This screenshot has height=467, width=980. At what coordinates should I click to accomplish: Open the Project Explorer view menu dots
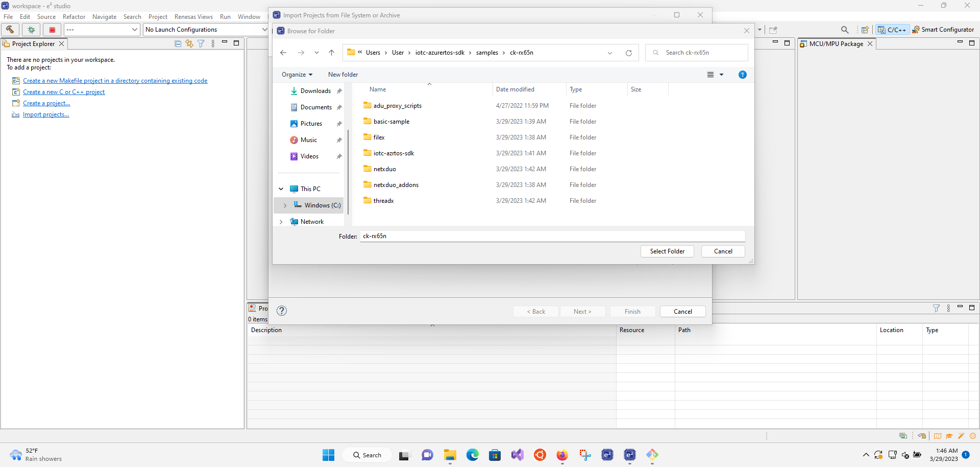point(213,44)
